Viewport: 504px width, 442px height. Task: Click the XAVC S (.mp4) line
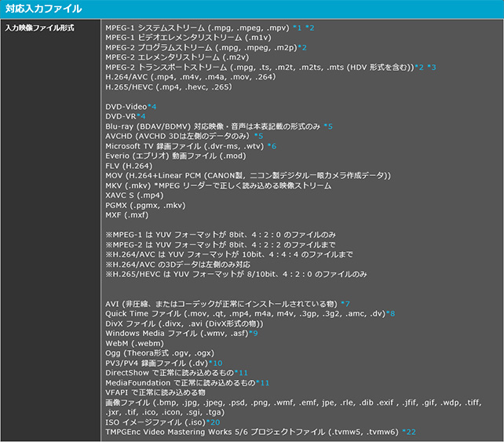point(134,195)
